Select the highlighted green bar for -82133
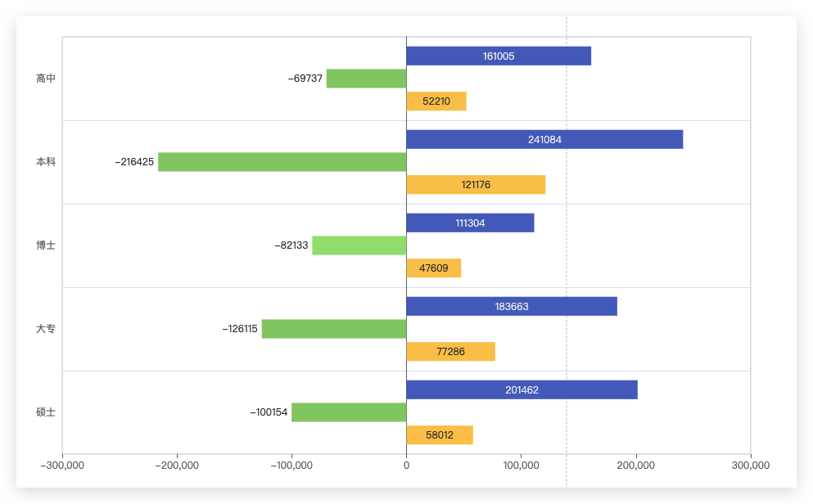813x504 pixels. tap(359, 245)
